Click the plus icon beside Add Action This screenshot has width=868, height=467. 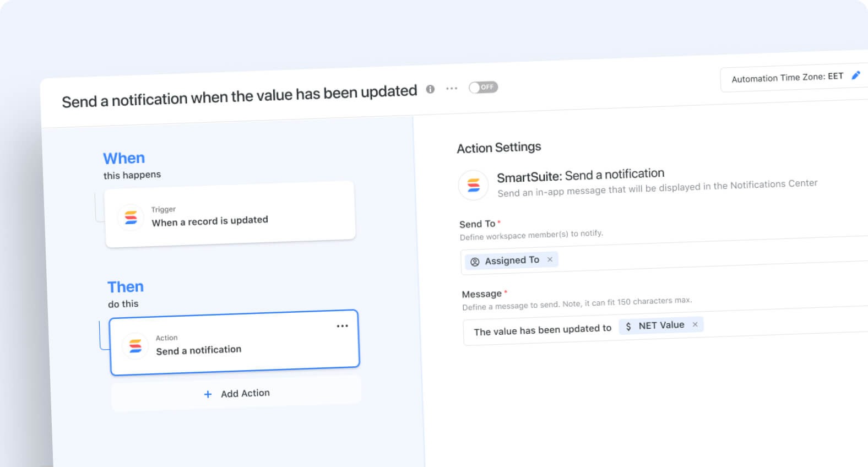pos(208,394)
